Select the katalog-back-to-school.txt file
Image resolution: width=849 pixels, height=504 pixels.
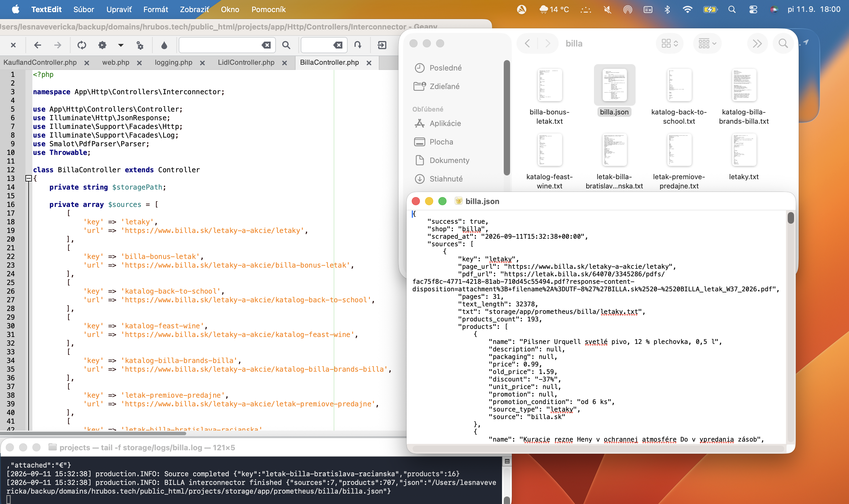coord(679,96)
